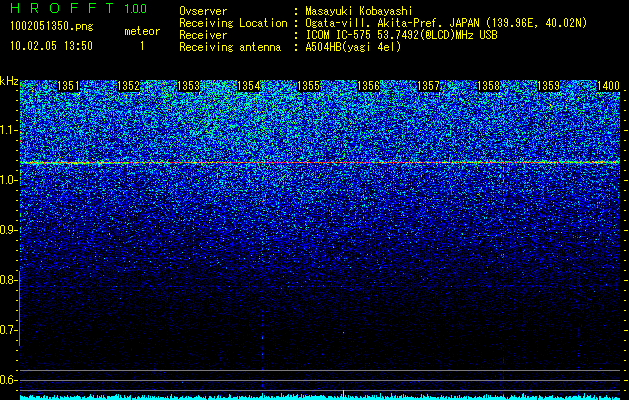Click the 1.1 frequency axis label
The width and height of the screenshot is (629, 400).
[x=8, y=130]
